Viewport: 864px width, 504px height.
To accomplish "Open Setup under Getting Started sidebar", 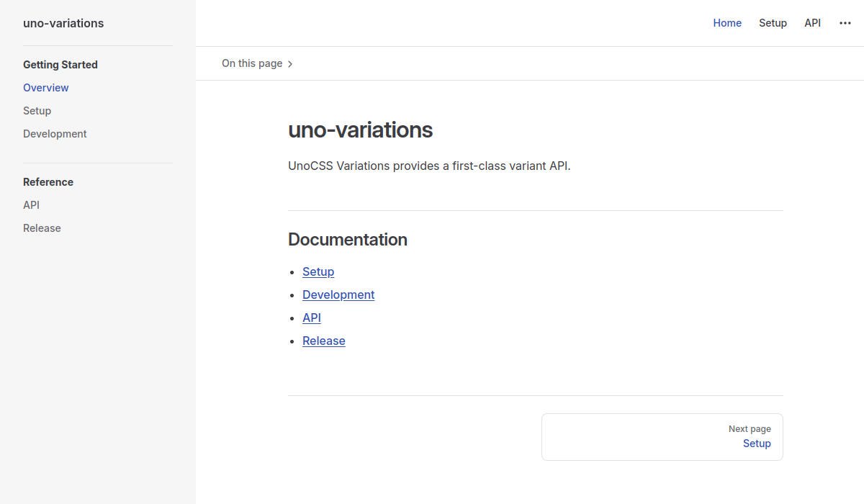I will (37, 110).
